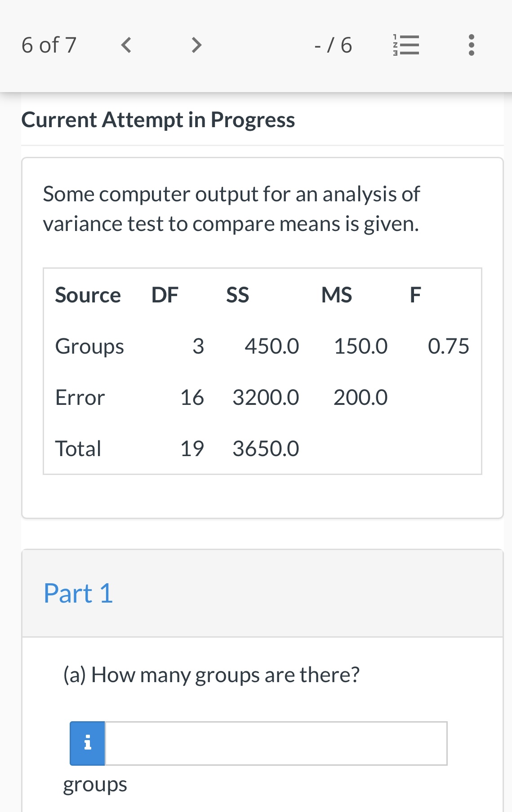
Task: Collapse Part 1 by clicking its title
Action: (x=78, y=593)
